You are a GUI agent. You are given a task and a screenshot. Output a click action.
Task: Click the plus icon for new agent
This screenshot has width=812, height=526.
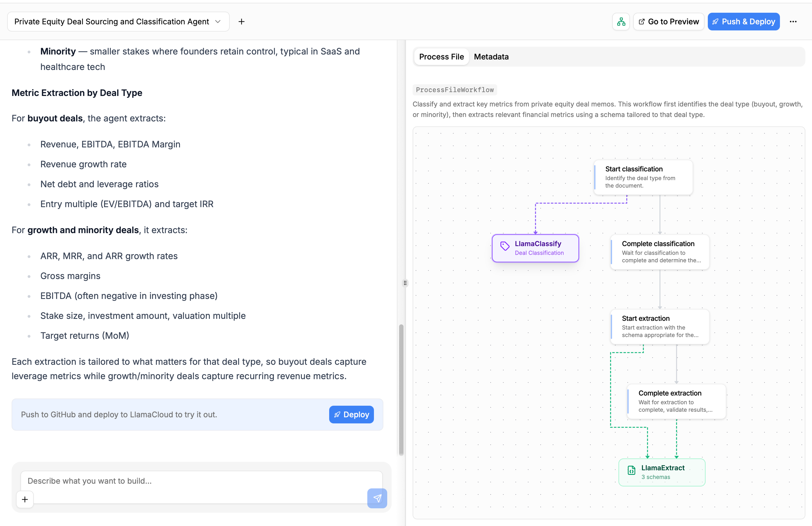(x=242, y=22)
